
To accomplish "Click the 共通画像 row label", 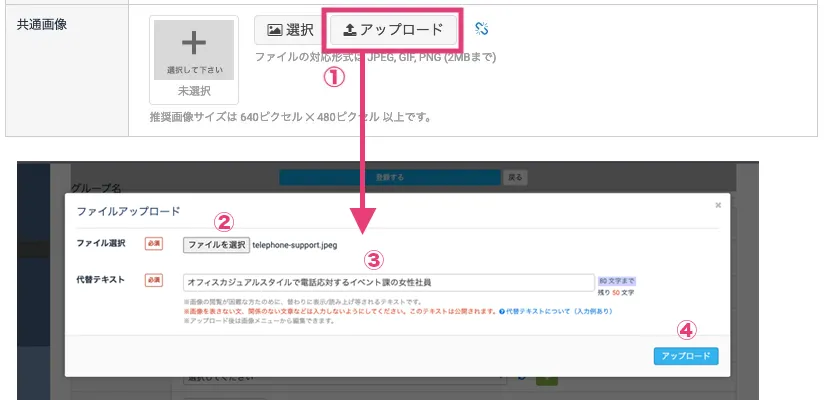I will tap(42, 24).
